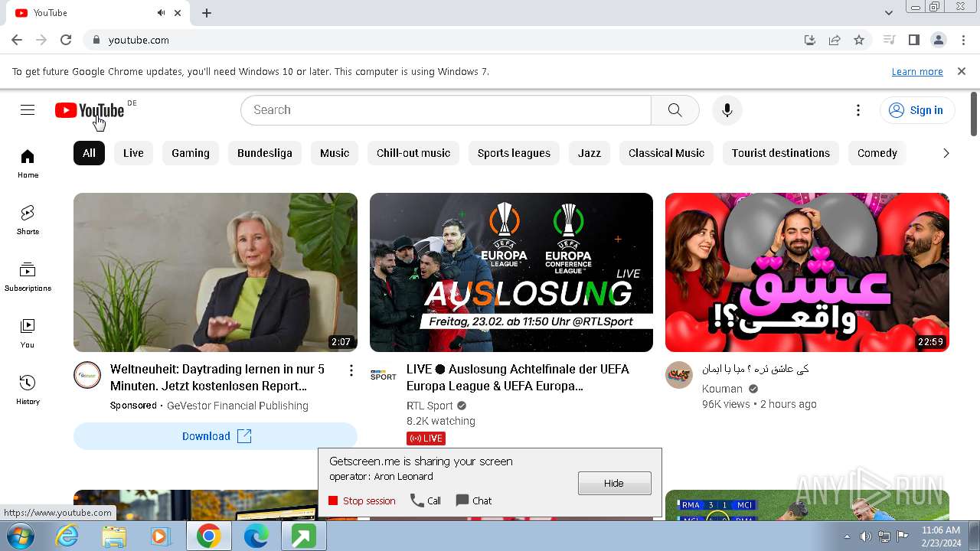
Task: Click Download button under sponsored video
Action: (215, 436)
